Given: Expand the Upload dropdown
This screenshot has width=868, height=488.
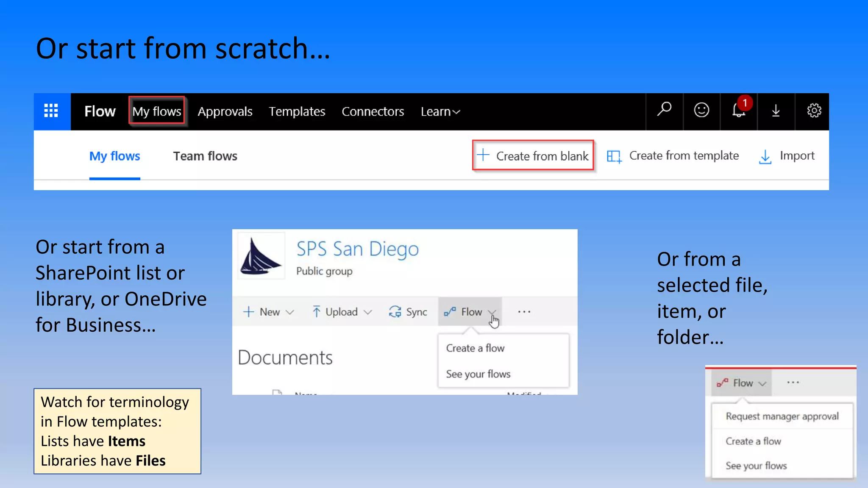Looking at the screenshot, I should pyautogui.click(x=342, y=312).
